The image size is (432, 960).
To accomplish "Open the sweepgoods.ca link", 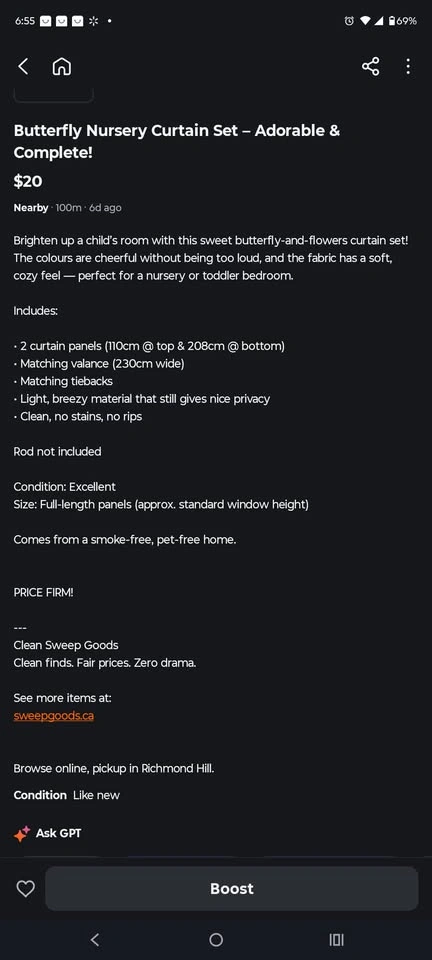I will pos(54,716).
